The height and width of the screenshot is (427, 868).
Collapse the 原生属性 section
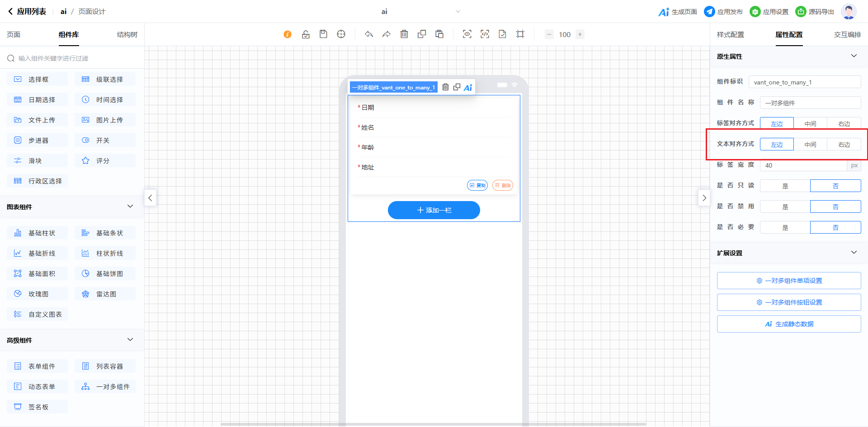click(854, 56)
